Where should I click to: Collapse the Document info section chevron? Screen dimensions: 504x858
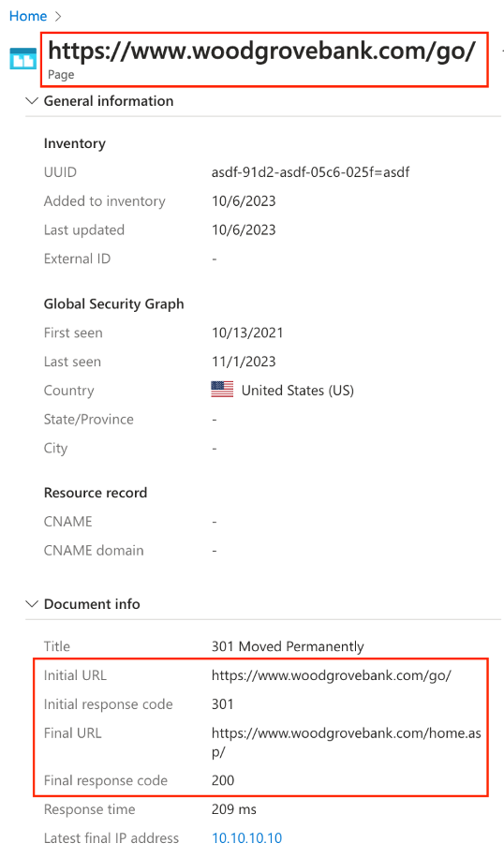[x=32, y=603]
